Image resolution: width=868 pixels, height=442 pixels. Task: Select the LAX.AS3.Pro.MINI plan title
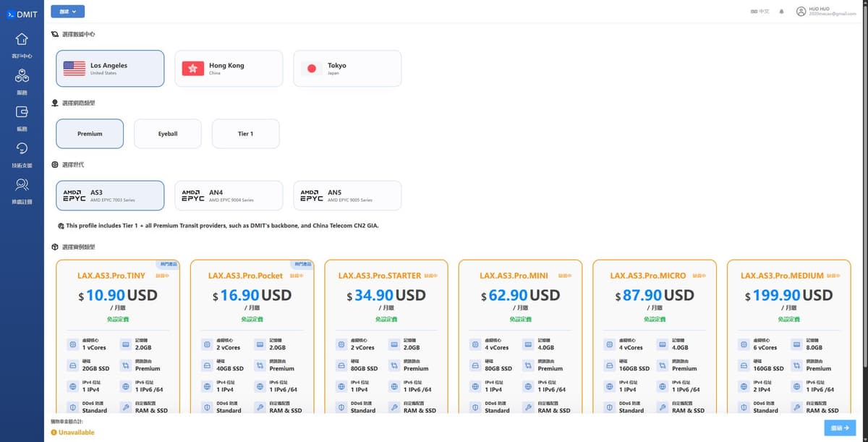[x=514, y=276]
